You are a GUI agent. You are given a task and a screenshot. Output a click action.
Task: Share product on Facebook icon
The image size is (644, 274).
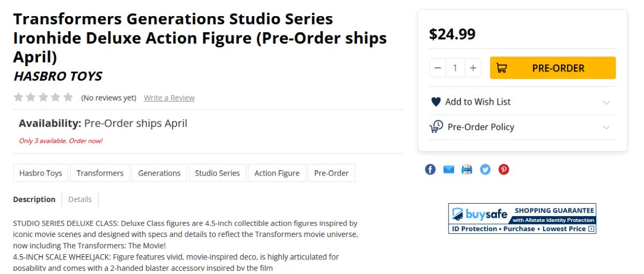pos(430,170)
